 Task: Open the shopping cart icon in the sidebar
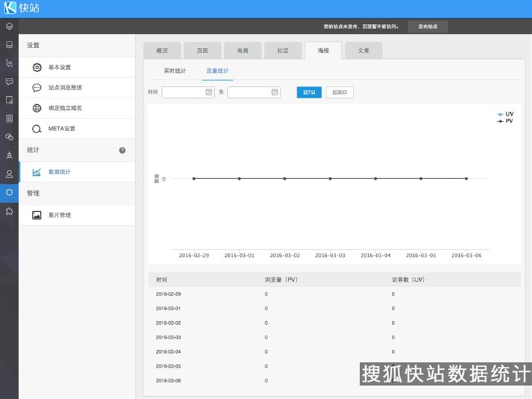[x=9, y=63]
